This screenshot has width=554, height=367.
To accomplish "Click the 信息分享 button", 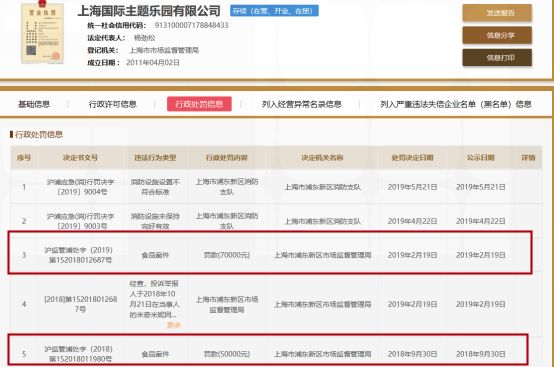I will pos(497,35).
